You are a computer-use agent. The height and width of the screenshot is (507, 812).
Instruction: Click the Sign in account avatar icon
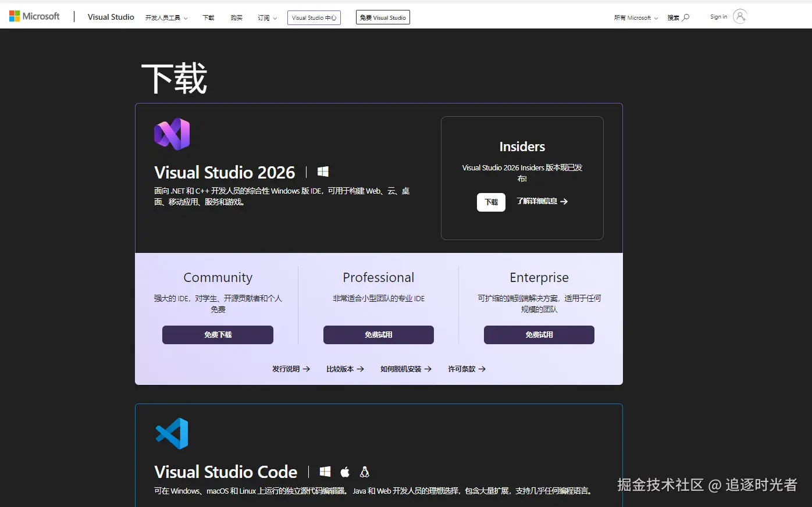click(740, 16)
